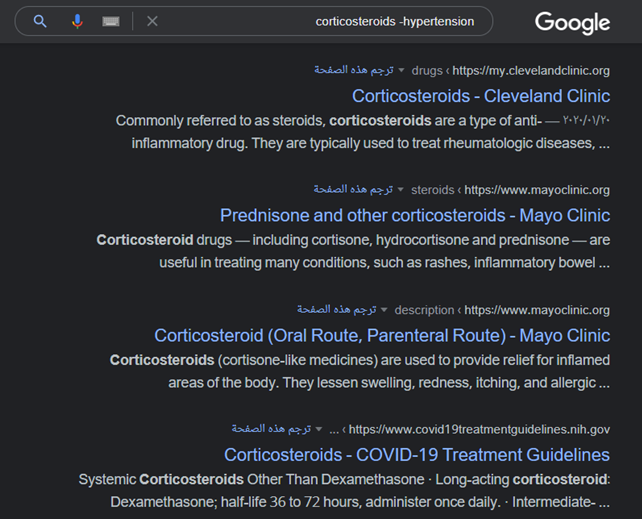
Task: Start voice search with microphone icon
Action: point(77,21)
